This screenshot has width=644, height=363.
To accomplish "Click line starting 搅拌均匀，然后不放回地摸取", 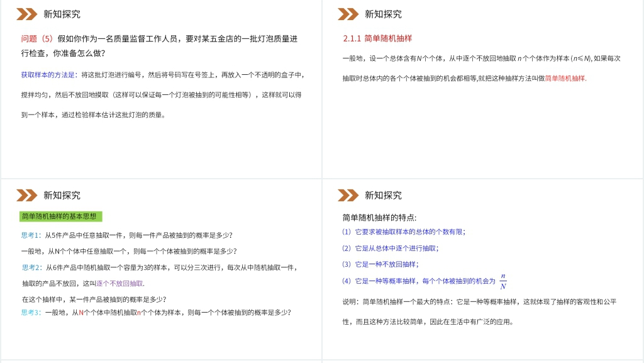I will (x=162, y=95).
